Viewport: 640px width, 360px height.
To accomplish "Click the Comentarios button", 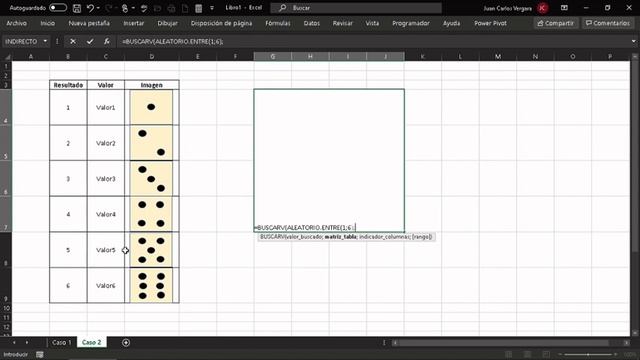I will [x=608, y=23].
